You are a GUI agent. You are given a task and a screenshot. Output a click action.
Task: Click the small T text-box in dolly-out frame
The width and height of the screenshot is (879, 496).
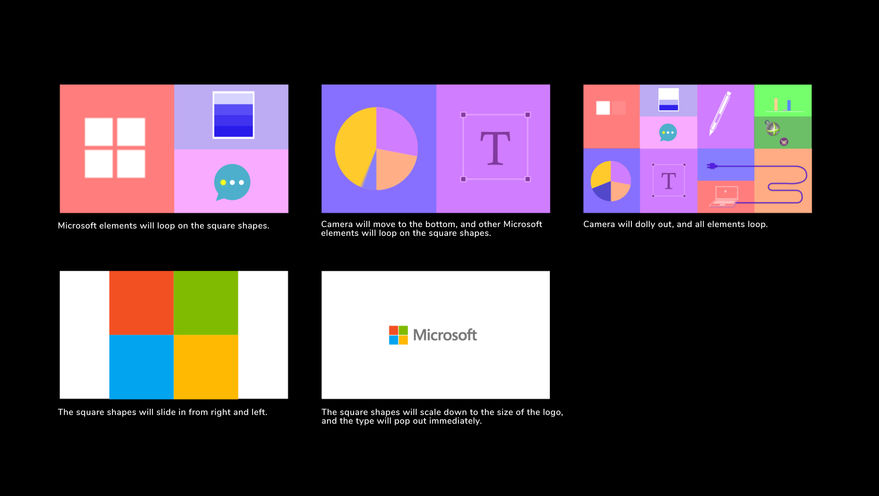668,180
